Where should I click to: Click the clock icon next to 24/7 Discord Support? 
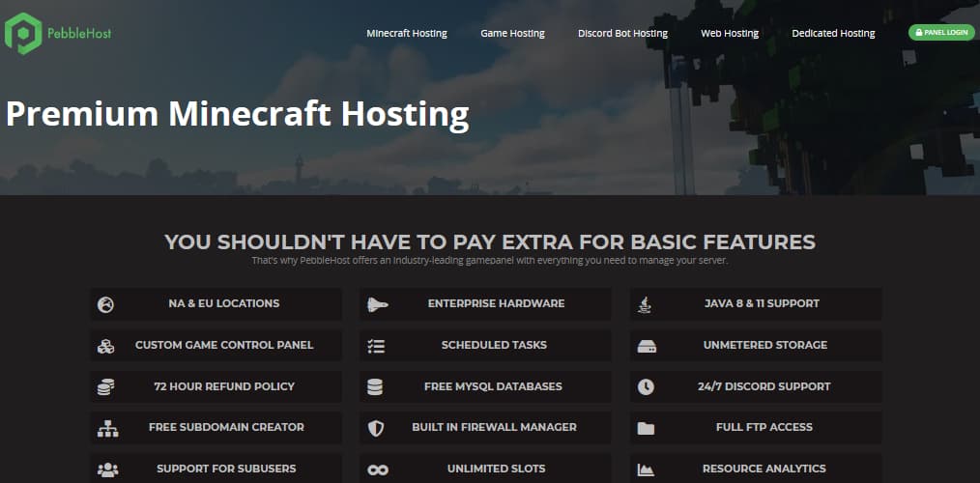pyautogui.click(x=646, y=386)
